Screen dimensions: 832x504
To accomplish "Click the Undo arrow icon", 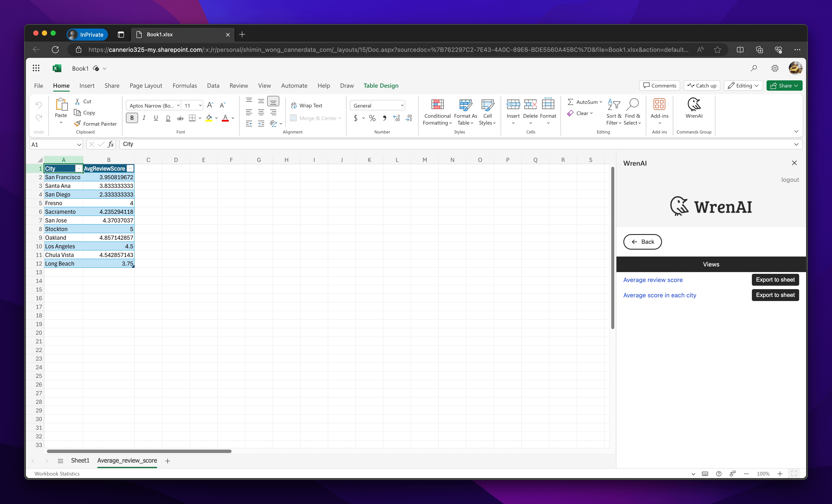I will point(38,105).
